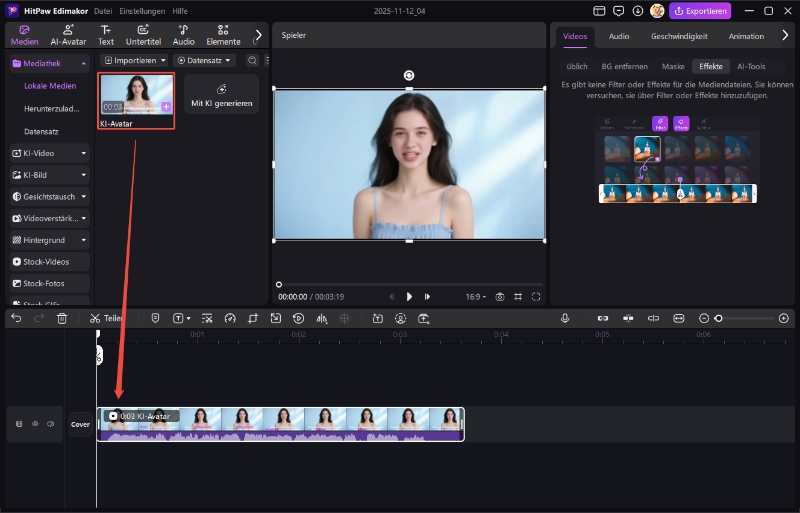Toggle the link clips option in timeline toolbar

click(x=603, y=319)
